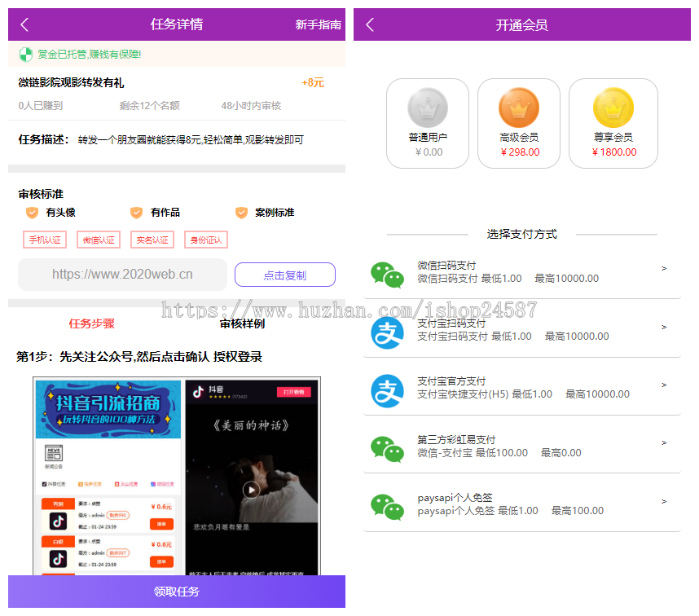Expand the paysapi个人免签 option arrow

[664, 501]
